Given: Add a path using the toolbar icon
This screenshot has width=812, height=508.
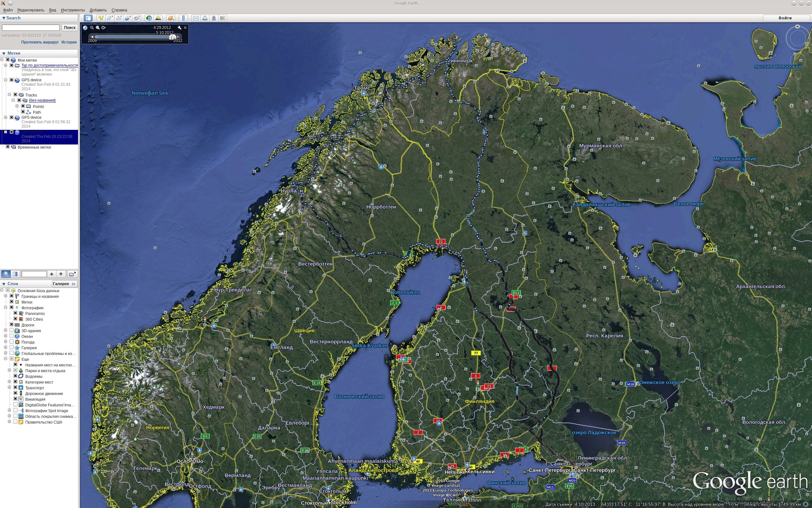Looking at the screenshot, I should coord(119,18).
